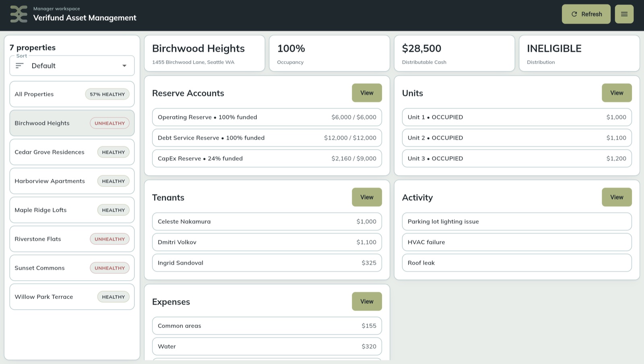The image size is (644, 364).
Task: Open the hamburger menu button
Action: [624, 14]
